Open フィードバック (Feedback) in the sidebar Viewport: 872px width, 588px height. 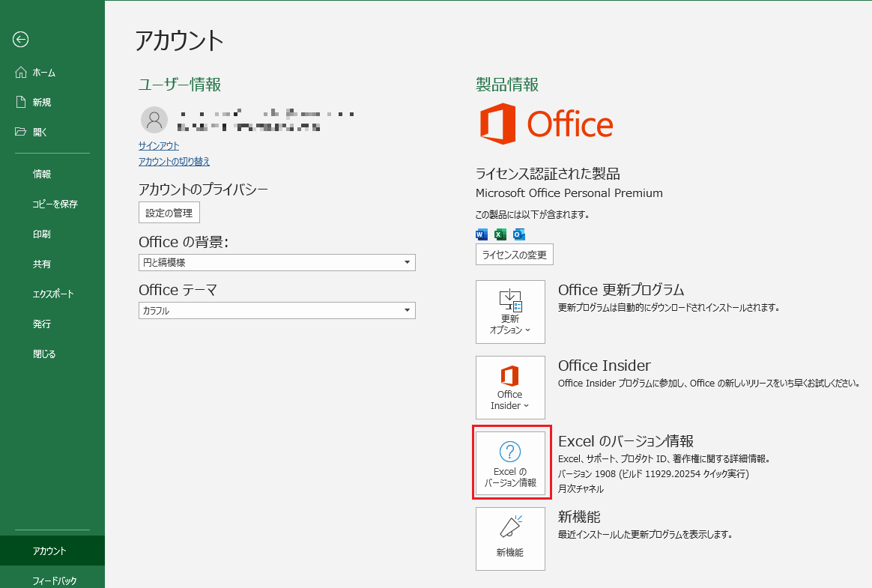(x=55, y=581)
